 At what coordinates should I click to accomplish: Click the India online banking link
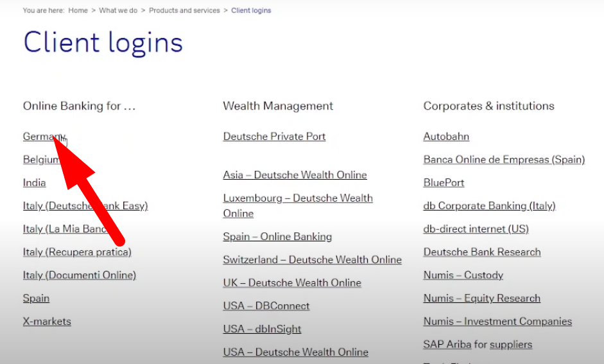[x=34, y=182]
